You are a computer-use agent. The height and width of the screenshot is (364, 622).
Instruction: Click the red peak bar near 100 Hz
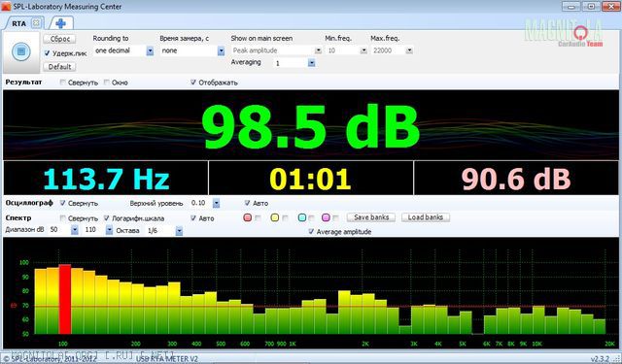[65, 299]
